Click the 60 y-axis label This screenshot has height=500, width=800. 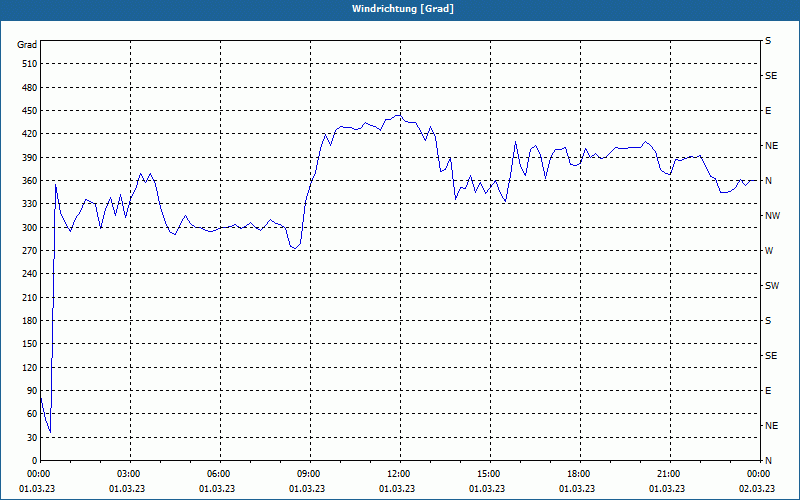(x=32, y=414)
